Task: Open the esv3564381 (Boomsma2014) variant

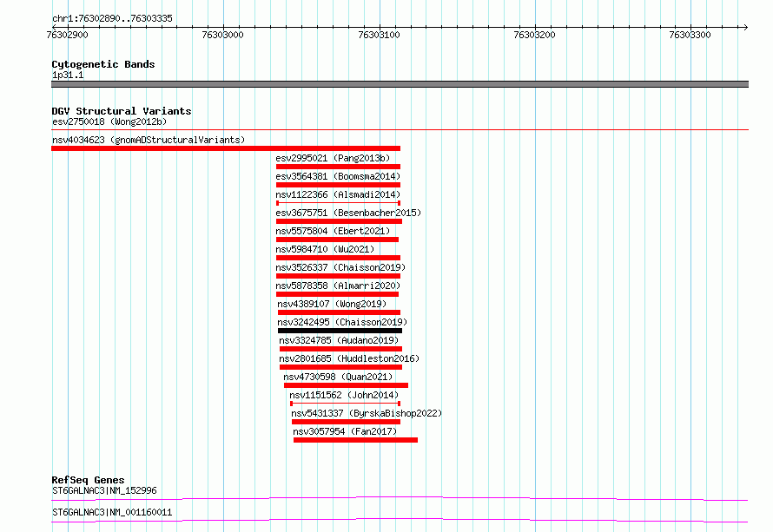Action: tap(338, 176)
